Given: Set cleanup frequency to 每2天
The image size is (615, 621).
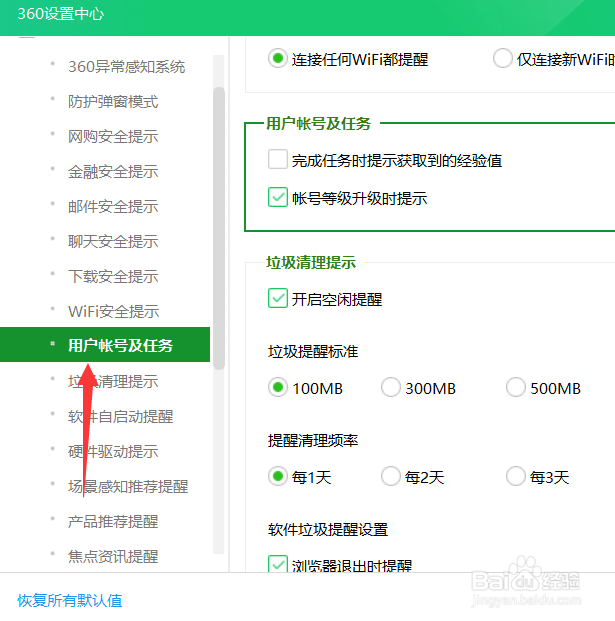Looking at the screenshot, I should (390, 476).
